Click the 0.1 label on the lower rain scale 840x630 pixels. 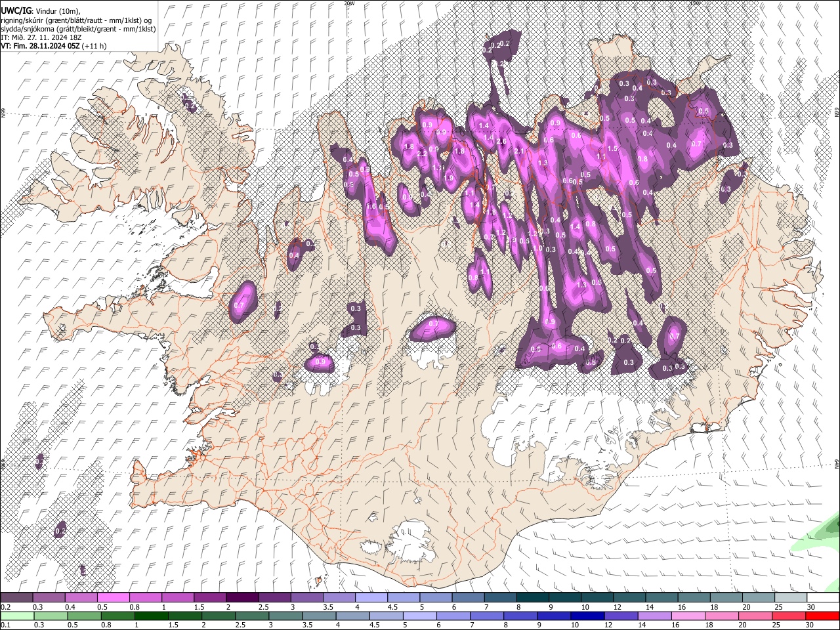pos(5,625)
